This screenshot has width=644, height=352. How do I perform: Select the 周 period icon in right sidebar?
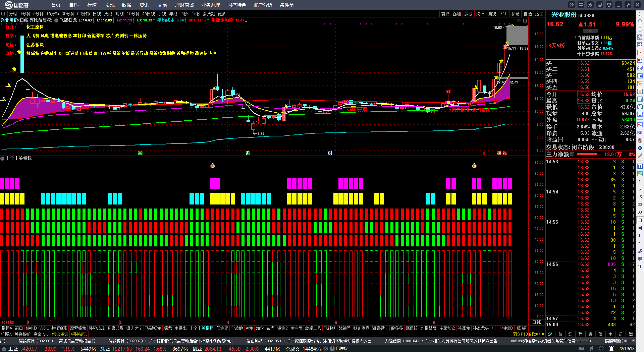click(x=640, y=228)
